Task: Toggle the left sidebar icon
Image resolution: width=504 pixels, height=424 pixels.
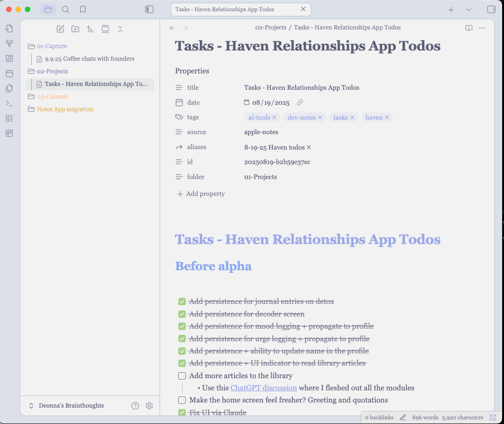Action: [149, 9]
